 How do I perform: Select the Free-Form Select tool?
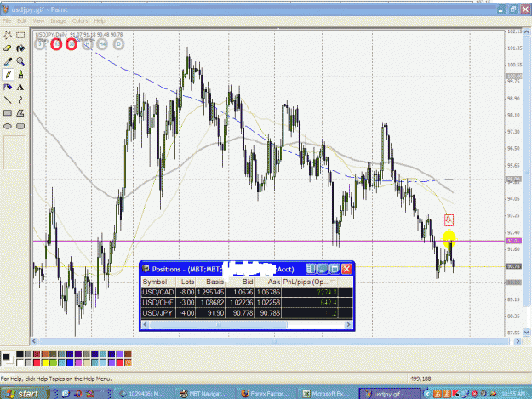[8, 35]
